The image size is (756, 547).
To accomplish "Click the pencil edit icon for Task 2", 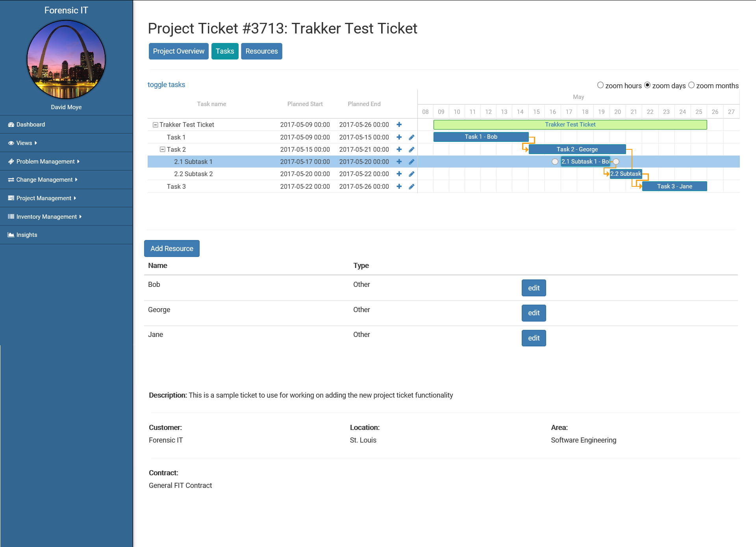I will (x=411, y=149).
